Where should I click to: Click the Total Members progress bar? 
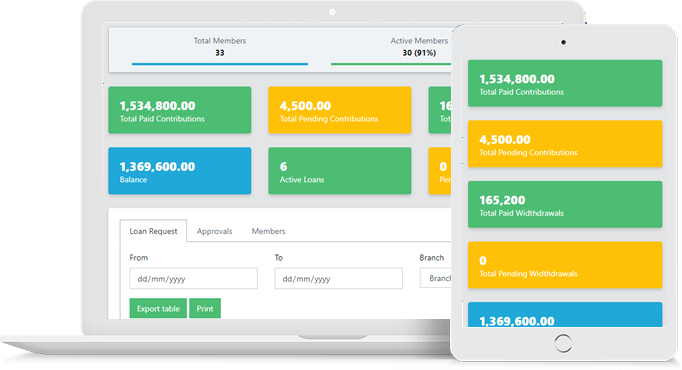220,64
